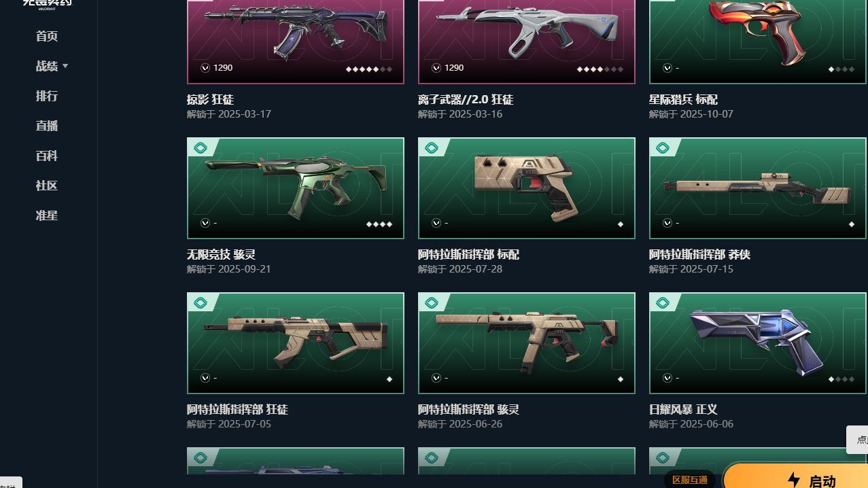
Task: Click the VP currency icon on 掠影 狂徒 card
Action: click(x=205, y=68)
